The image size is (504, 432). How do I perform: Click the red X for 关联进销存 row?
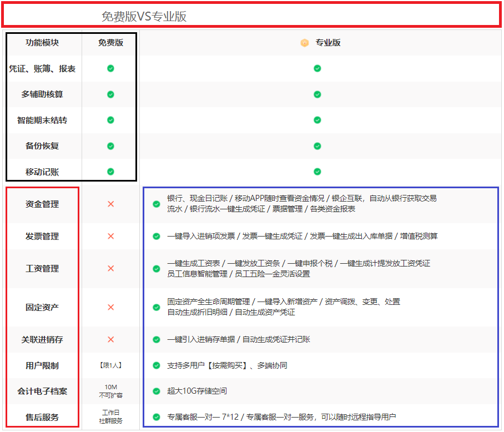pyautogui.click(x=110, y=339)
